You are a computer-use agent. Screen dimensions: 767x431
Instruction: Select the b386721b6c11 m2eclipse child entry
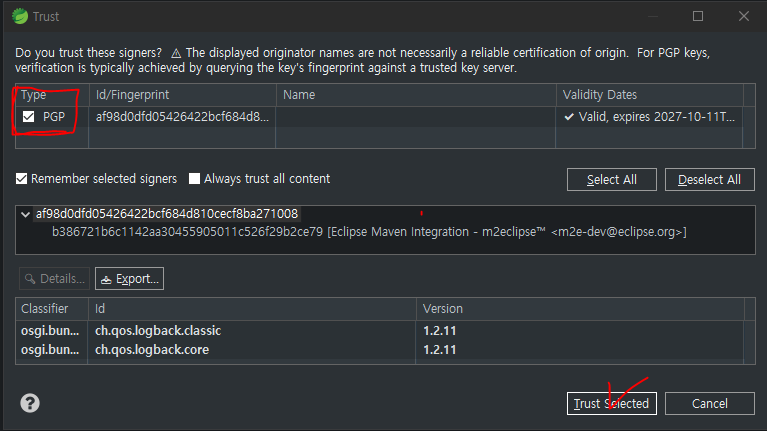pos(369,231)
